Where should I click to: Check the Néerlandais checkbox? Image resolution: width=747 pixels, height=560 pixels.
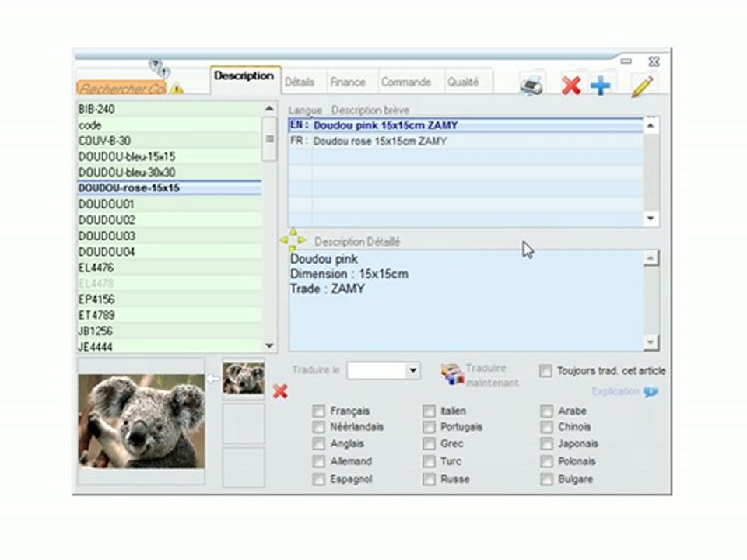tap(319, 427)
